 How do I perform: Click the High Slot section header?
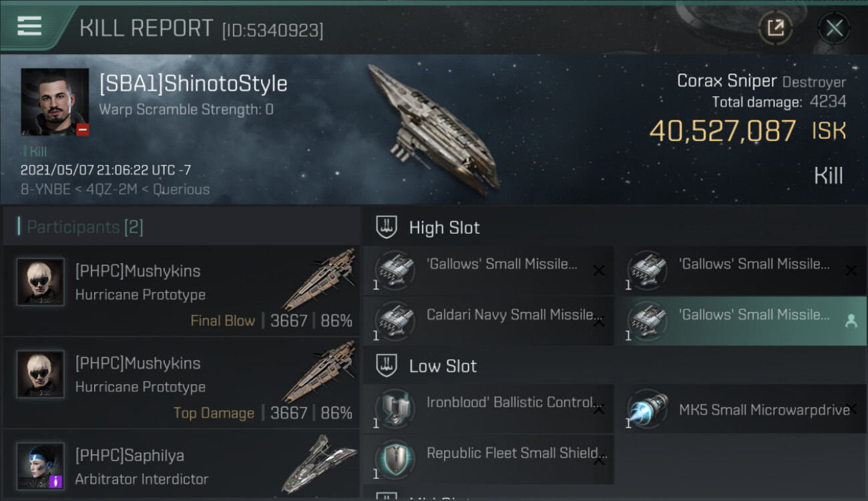coord(444,228)
